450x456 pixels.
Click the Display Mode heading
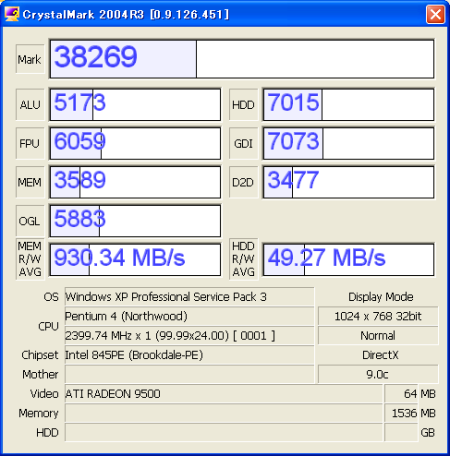[x=381, y=297]
